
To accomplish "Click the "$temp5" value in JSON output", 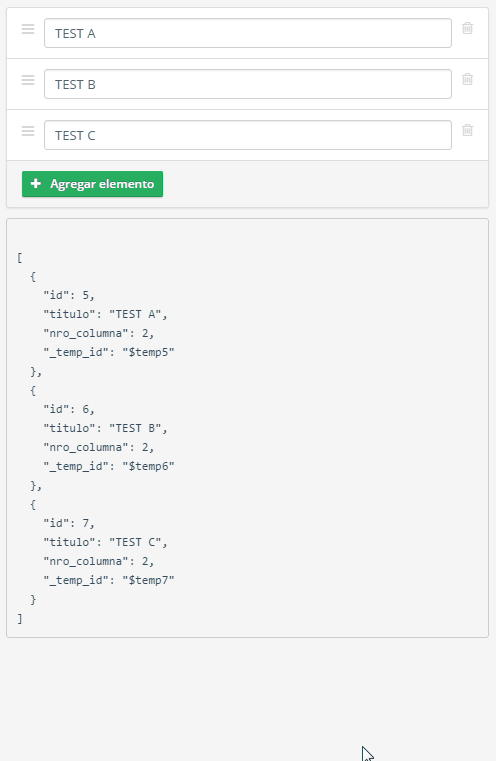I will tap(149, 352).
